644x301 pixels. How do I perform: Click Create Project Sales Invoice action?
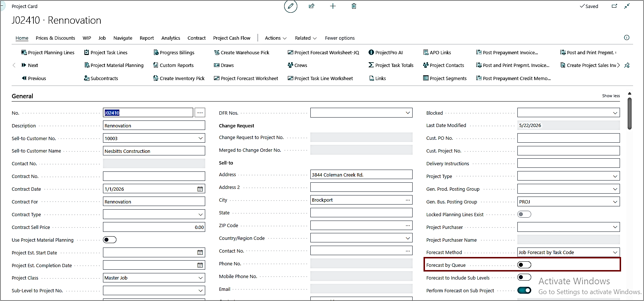[x=588, y=65]
